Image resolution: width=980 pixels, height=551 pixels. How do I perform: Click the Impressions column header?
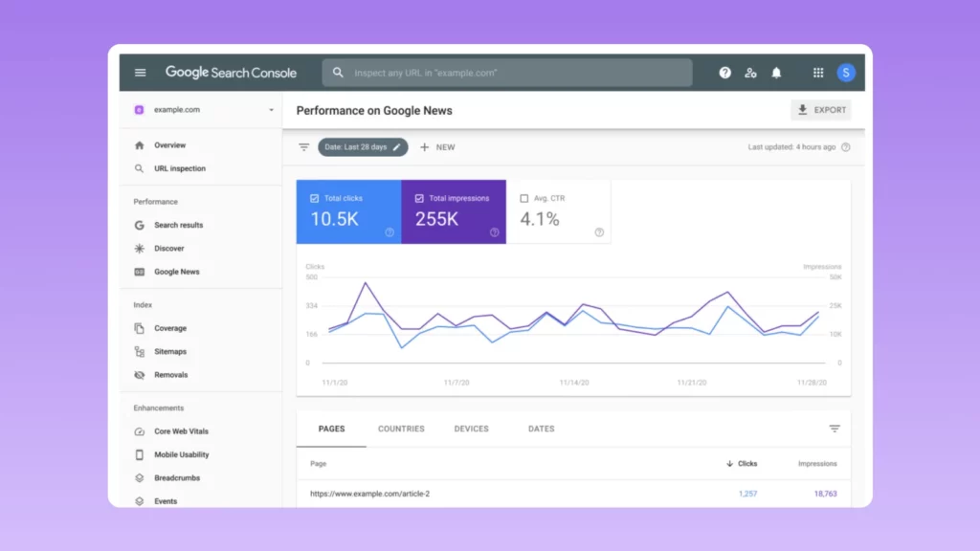point(817,464)
